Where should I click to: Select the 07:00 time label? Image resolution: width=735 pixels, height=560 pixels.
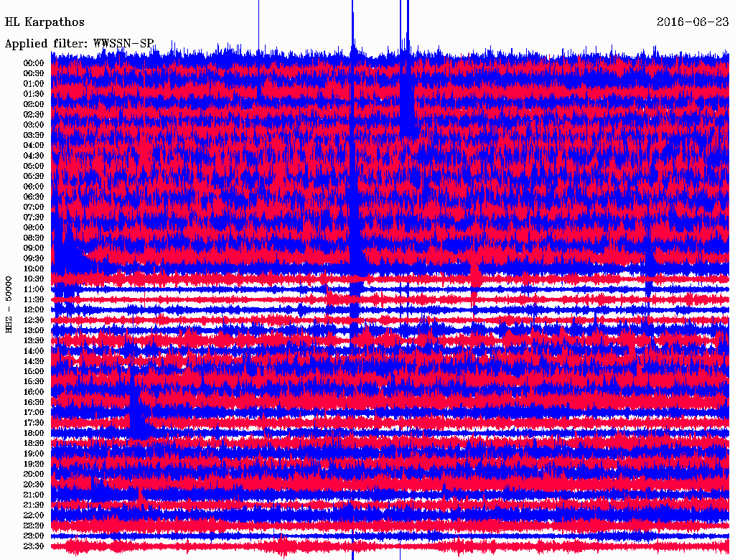click(34, 207)
